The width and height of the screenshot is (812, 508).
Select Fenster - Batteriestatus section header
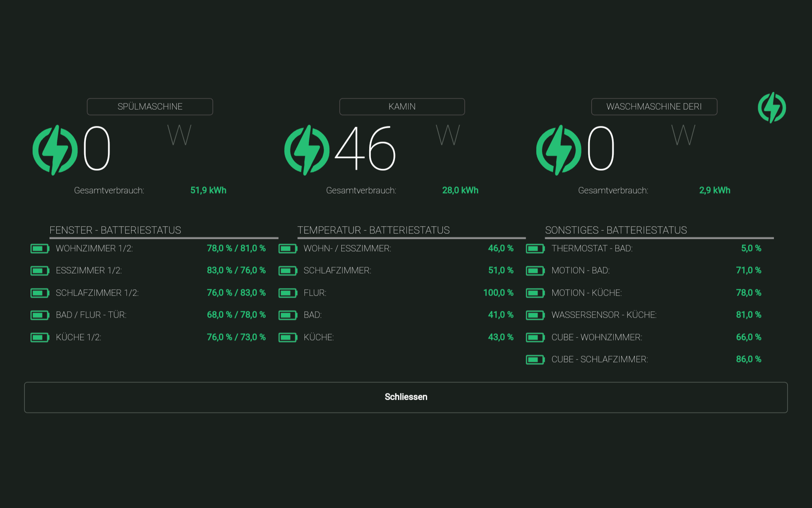(x=115, y=230)
